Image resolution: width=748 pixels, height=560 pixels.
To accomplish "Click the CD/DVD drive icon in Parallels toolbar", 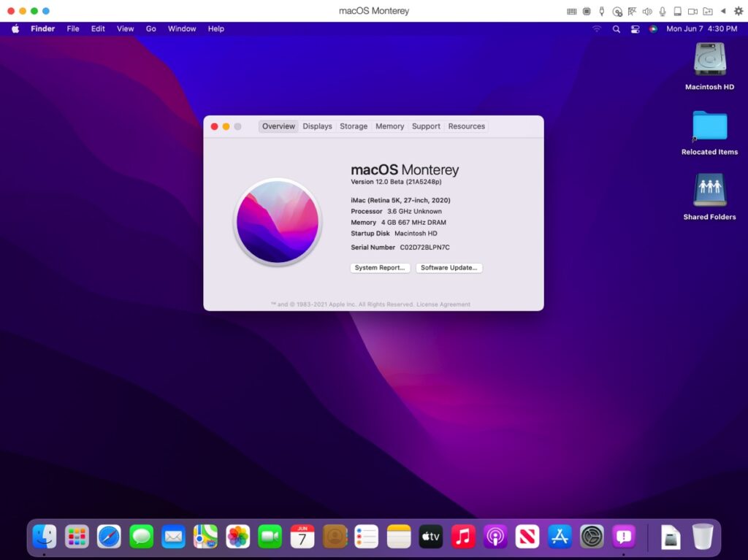I will point(617,11).
